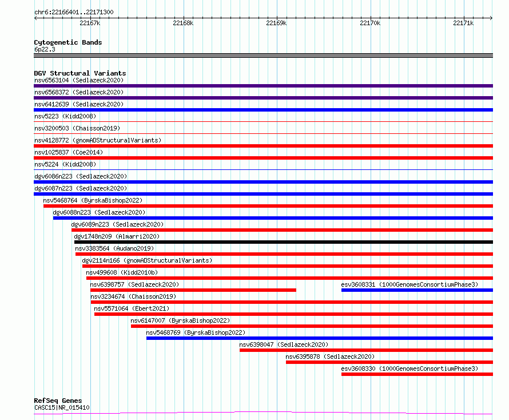Click the red bar of nsv6147007
Image resolution: width=509 pixels, height=420 pixels.
pyautogui.click(x=312, y=326)
